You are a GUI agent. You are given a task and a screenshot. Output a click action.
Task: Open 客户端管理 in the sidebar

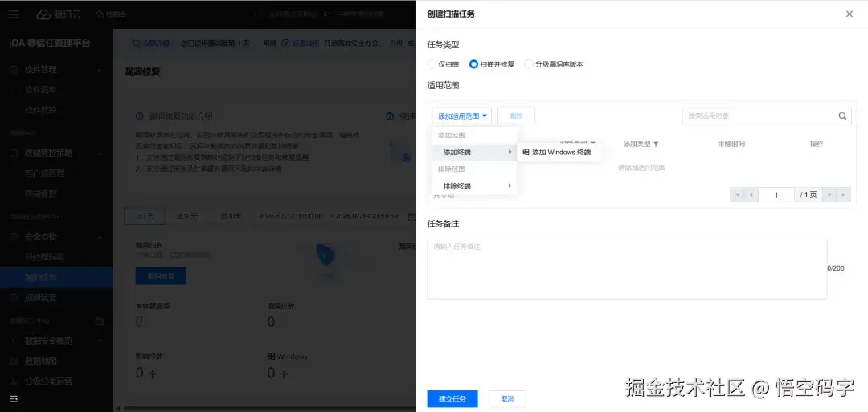click(x=45, y=173)
